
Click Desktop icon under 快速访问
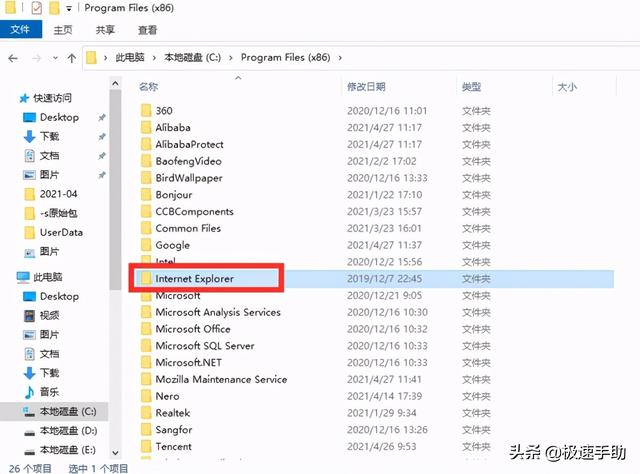[29, 118]
